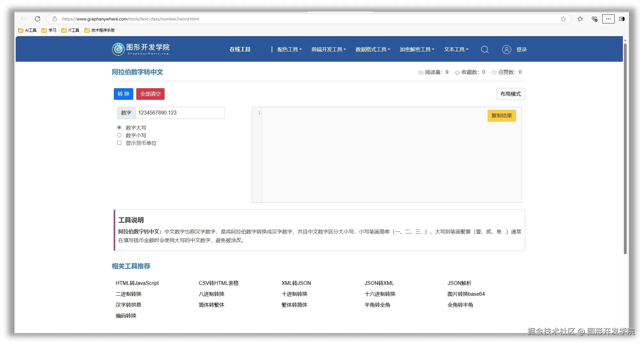Screen dimensions: 644x345
Task: Open the 编码转换 tool link
Action: click(126, 316)
